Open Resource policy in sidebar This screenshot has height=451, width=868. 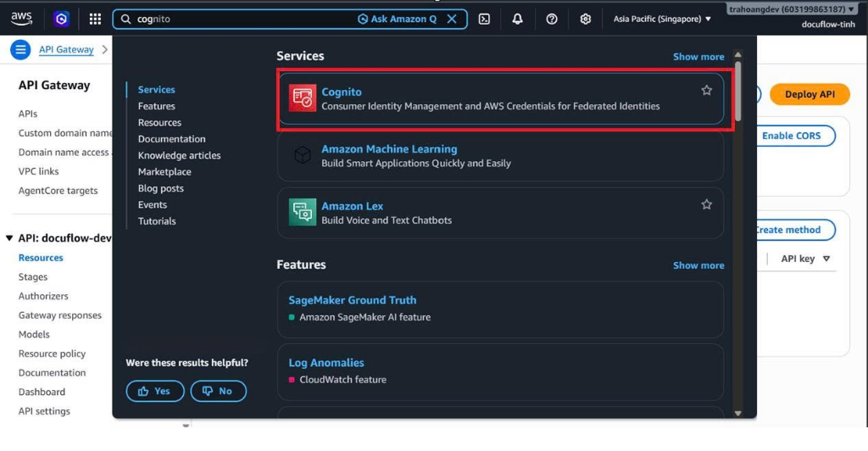click(52, 354)
